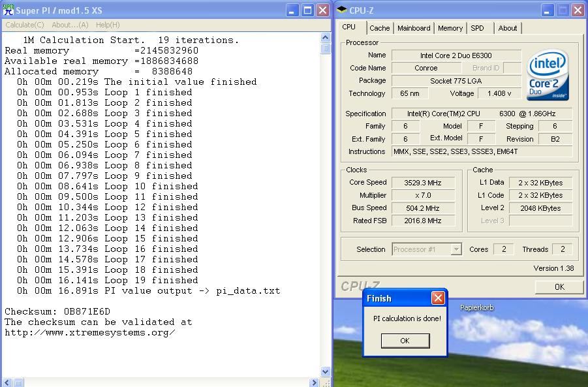Close the CPU-Z window
Viewport: 588px width, 387px height.
[578, 10]
